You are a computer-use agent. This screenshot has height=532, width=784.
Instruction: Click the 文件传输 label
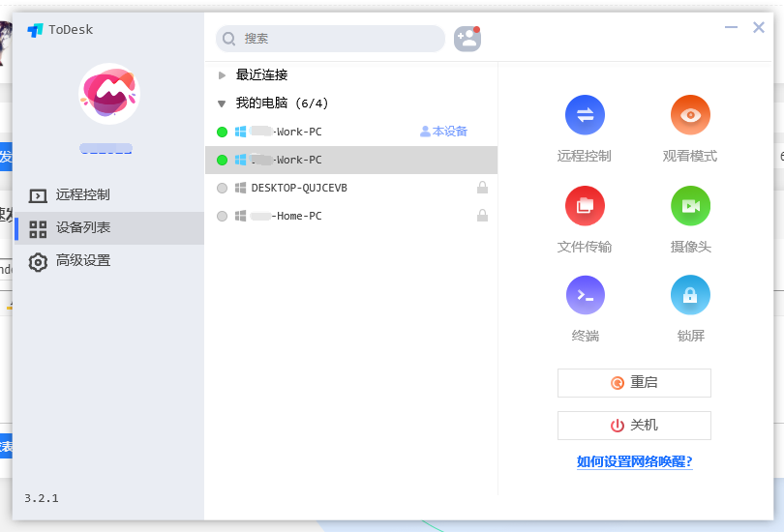[x=585, y=247]
